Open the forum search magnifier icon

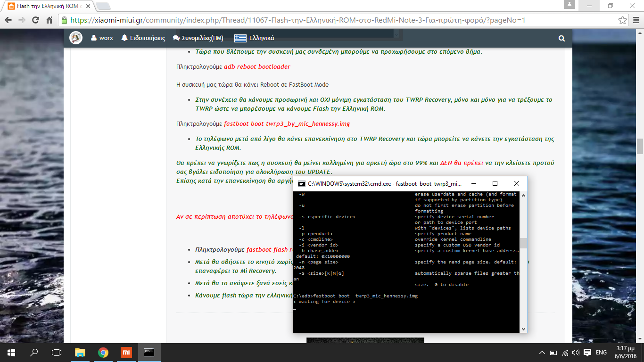(x=561, y=38)
